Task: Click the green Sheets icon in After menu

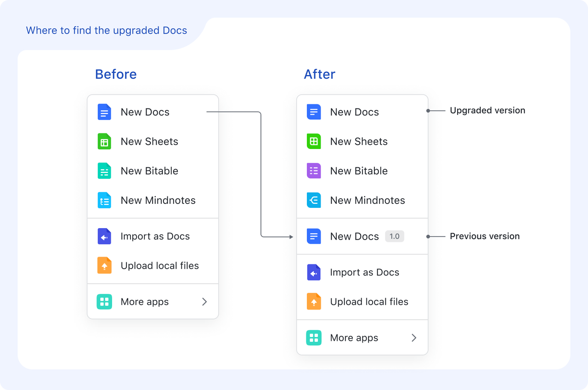Action: [x=314, y=142]
